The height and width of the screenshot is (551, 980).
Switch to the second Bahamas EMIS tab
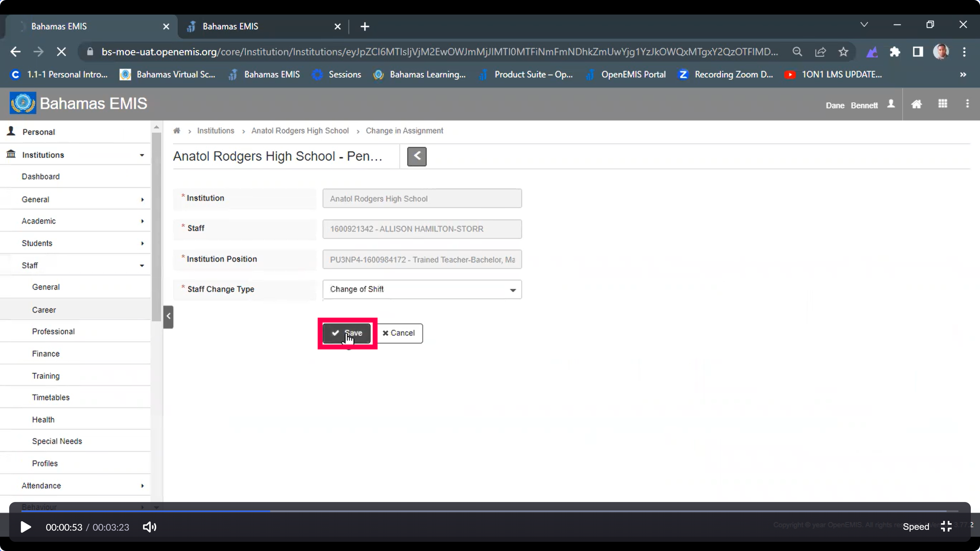pyautogui.click(x=263, y=26)
